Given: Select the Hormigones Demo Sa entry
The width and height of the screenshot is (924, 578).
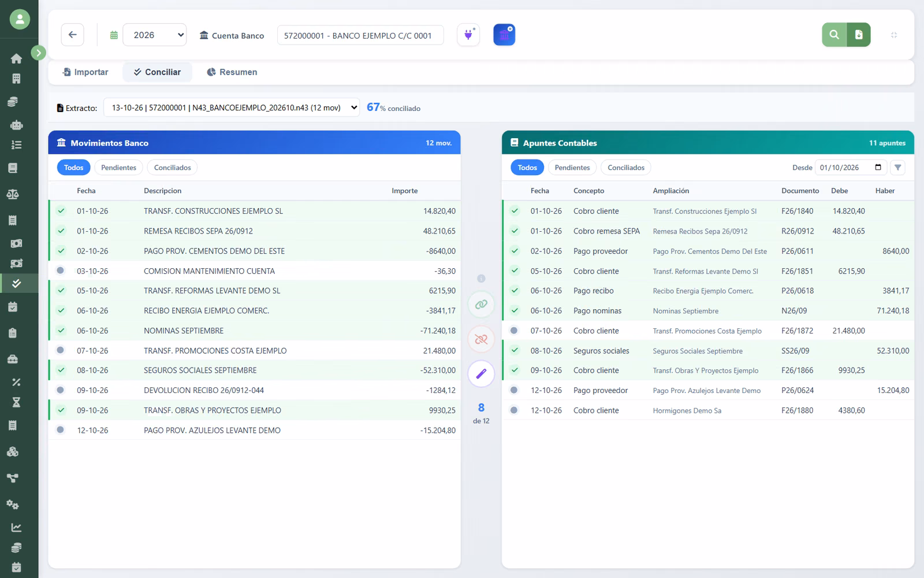Looking at the screenshot, I should click(x=708, y=410).
